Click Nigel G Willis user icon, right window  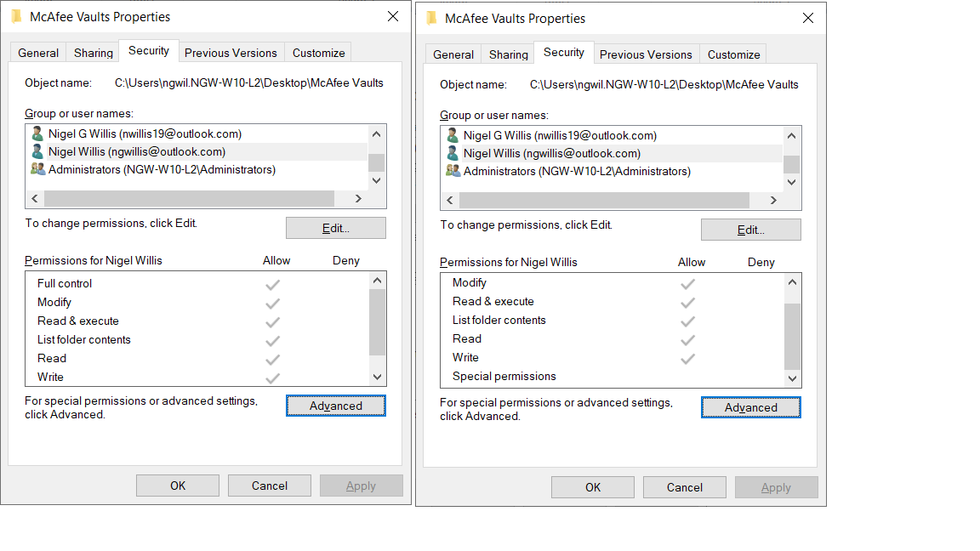[x=453, y=135]
